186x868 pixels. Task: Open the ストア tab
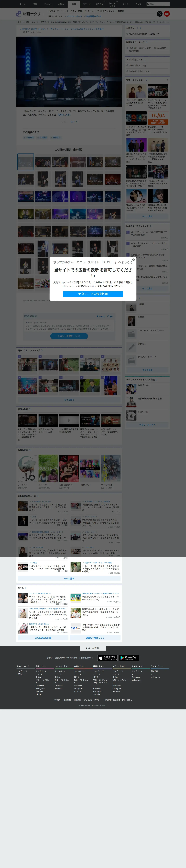[125, 4]
